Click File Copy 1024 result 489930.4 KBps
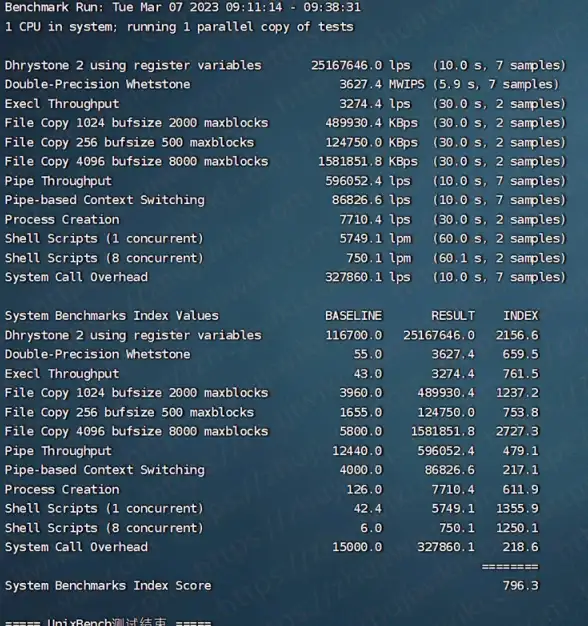This screenshot has height=626, width=588. point(371,123)
